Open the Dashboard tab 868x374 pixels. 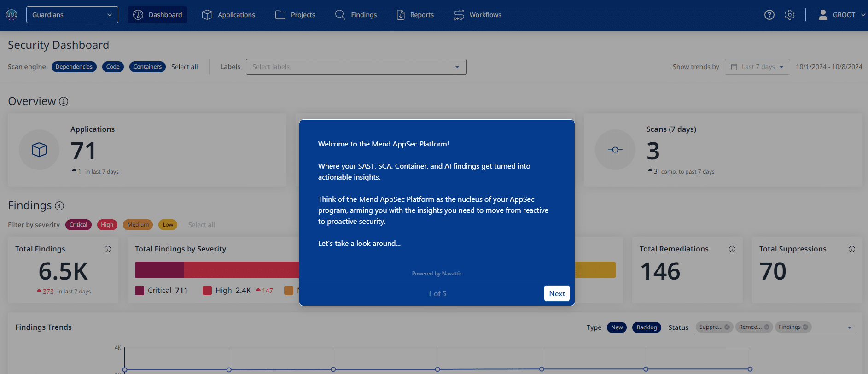pos(157,15)
